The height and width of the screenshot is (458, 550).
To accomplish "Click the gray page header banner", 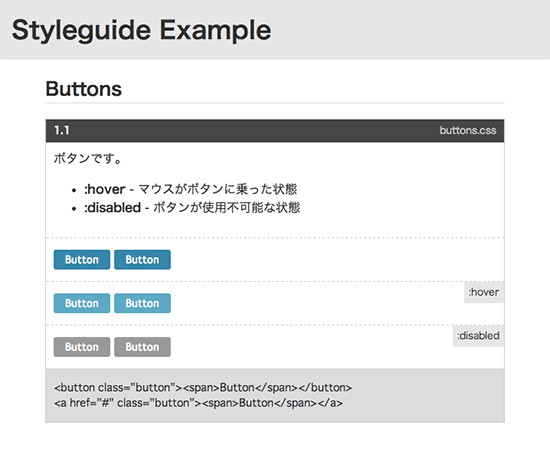I will [x=275, y=29].
